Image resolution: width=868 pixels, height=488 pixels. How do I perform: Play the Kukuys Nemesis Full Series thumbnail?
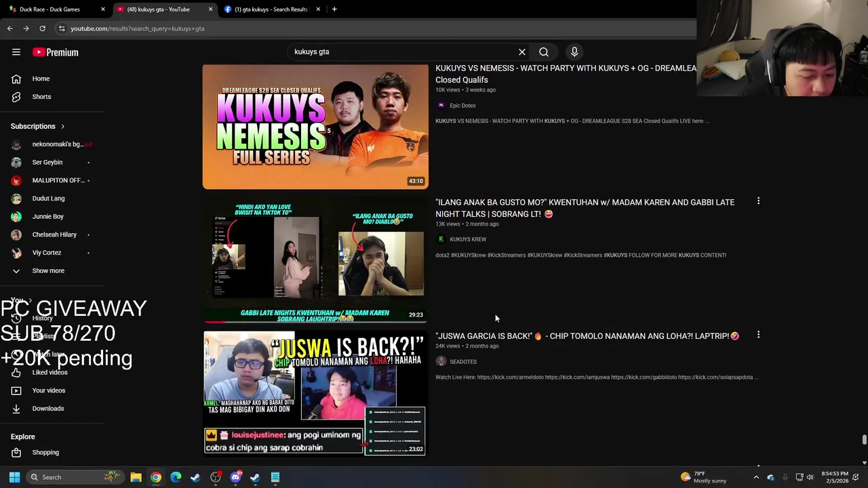coord(315,127)
